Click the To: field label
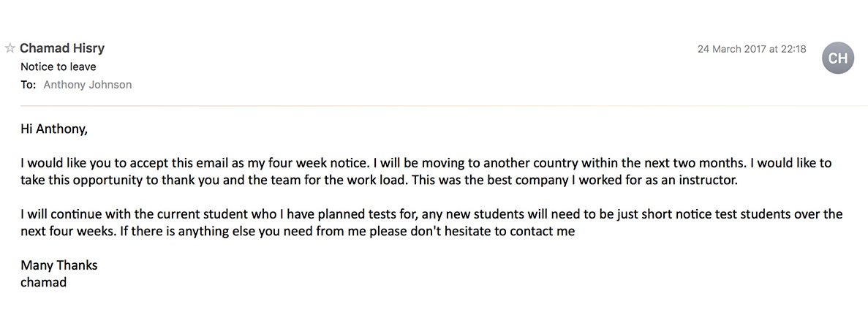This screenshot has height=334, width=868. click(x=29, y=86)
